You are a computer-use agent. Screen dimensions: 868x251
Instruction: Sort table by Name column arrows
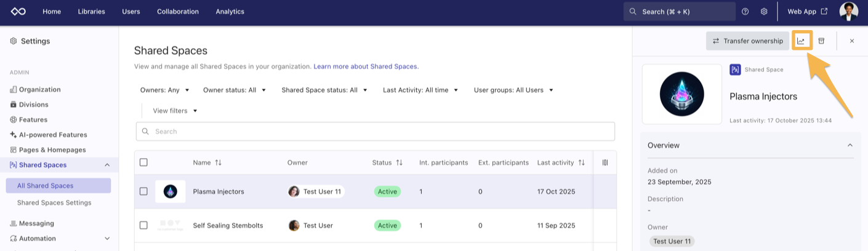pos(218,162)
